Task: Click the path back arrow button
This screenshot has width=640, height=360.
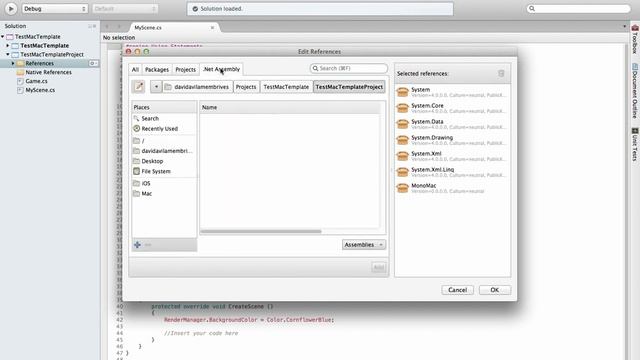Action: pyautogui.click(x=156, y=87)
